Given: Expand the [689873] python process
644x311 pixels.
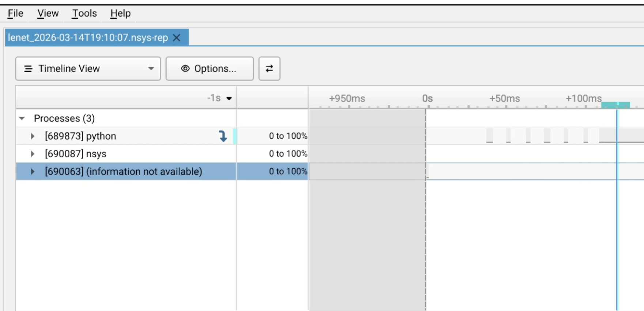Looking at the screenshot, I should click(x=33, y=136).
